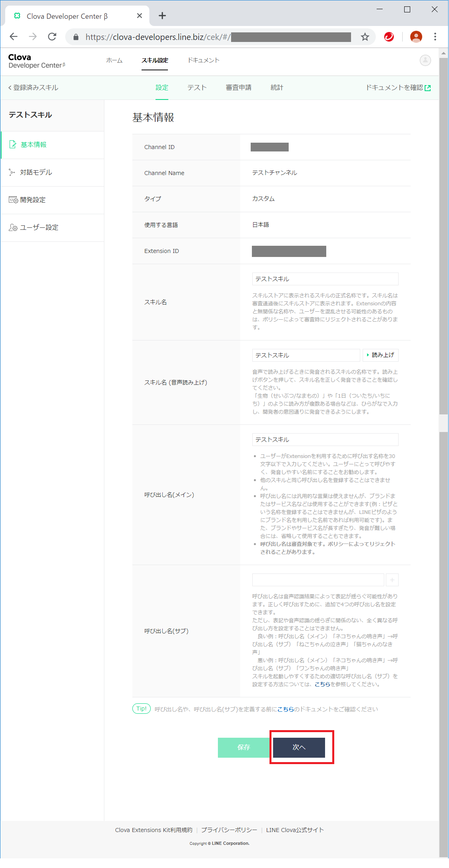Open a new browser tab
Screen dimensions: 449x868
coord(162,16)
